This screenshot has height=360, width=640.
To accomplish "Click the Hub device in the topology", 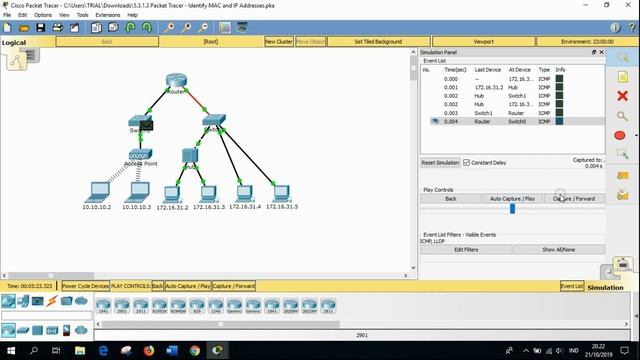I will pyautogui.click(x=190, y=156).
